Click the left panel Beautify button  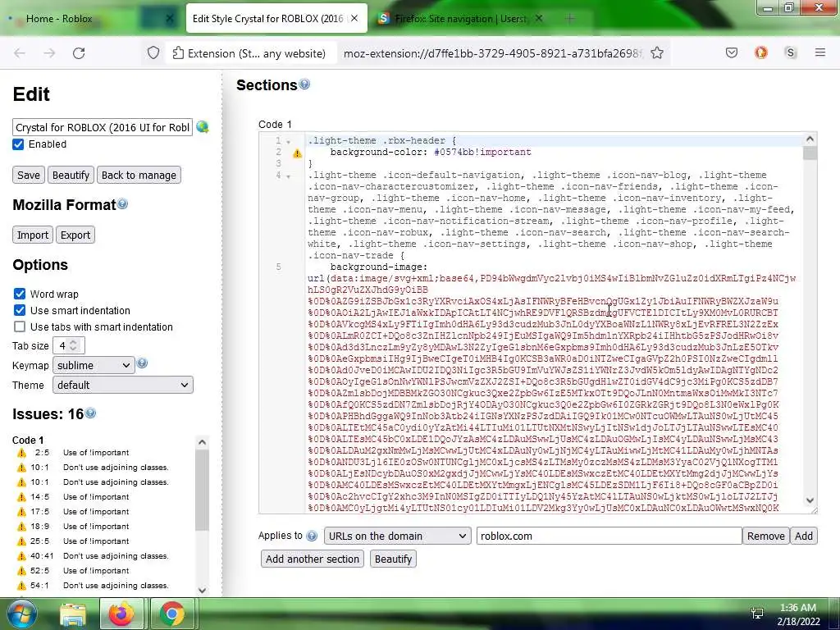click(x=71, y=176)
